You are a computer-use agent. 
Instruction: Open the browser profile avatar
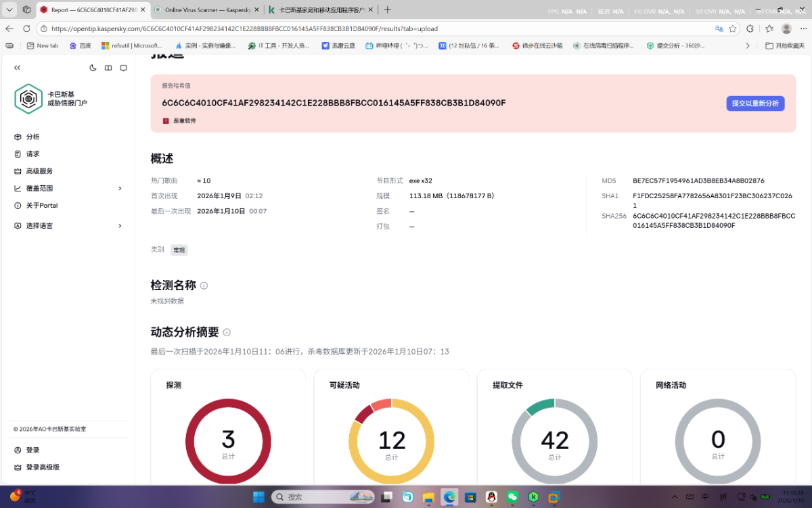click(786, 28)
